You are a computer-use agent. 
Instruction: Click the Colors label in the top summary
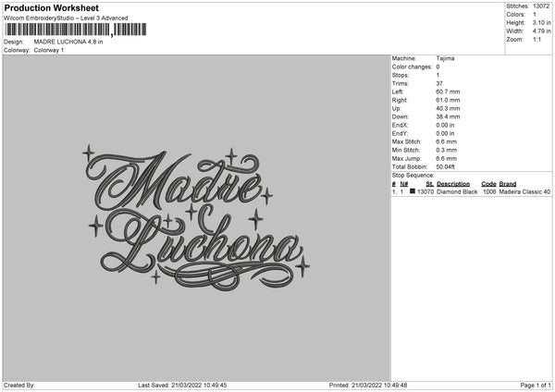(516, 15)
